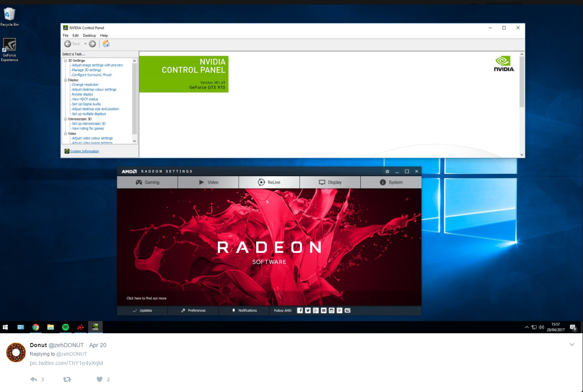Open the NVIDIA Desktop menu
Viewport: 583px width, 392px height.
89,35
